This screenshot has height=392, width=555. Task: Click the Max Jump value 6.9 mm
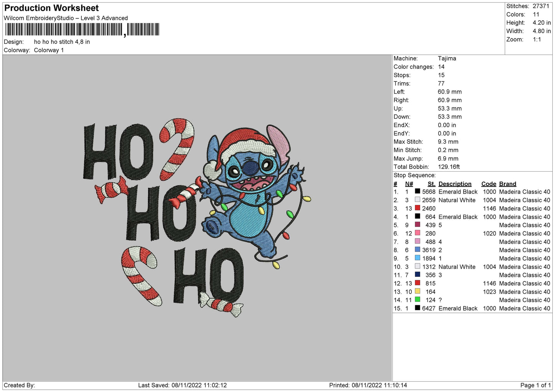[x=448, y=159]
